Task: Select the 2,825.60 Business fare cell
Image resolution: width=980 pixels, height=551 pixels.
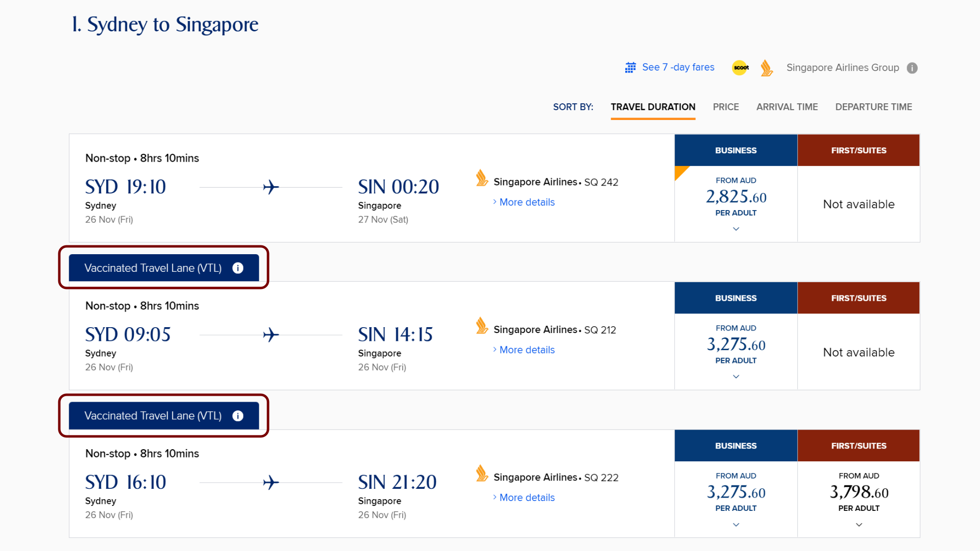Action: coord(735,203)
